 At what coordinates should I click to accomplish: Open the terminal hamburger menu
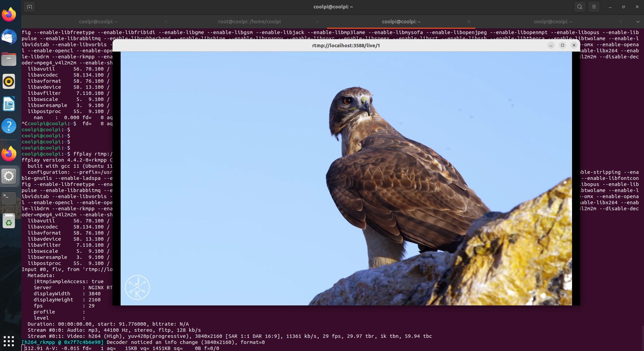594,7
